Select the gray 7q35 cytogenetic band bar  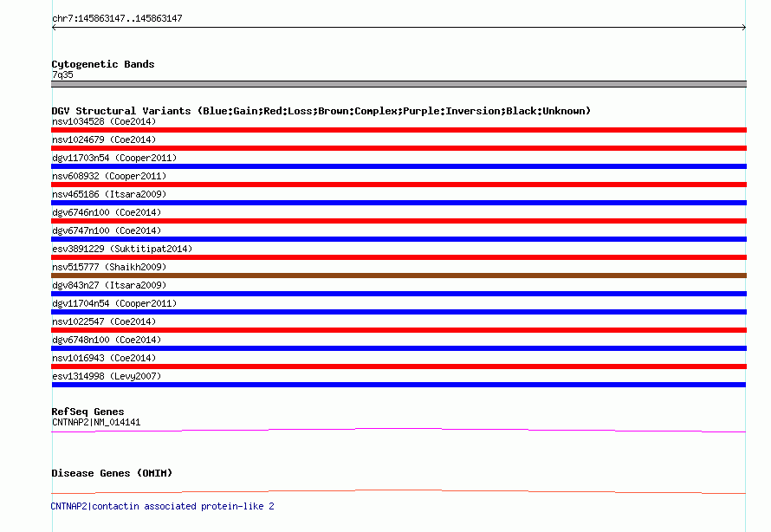(x=398, y=84)
